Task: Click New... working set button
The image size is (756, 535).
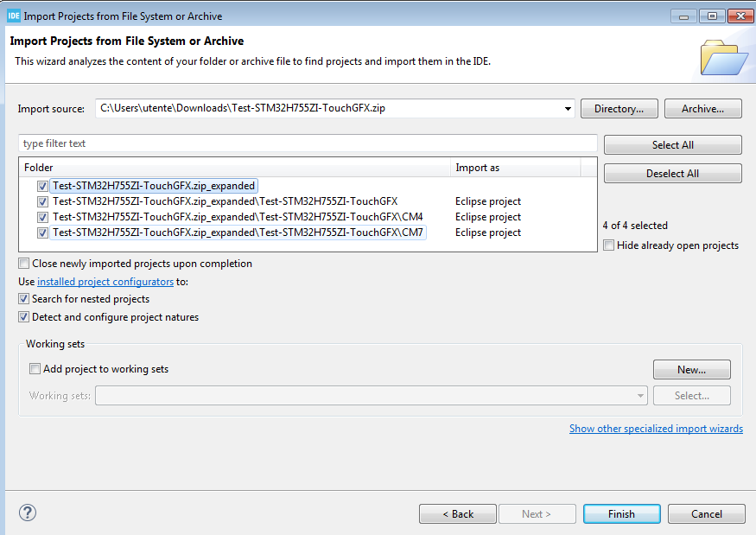Action: [692, 370]
